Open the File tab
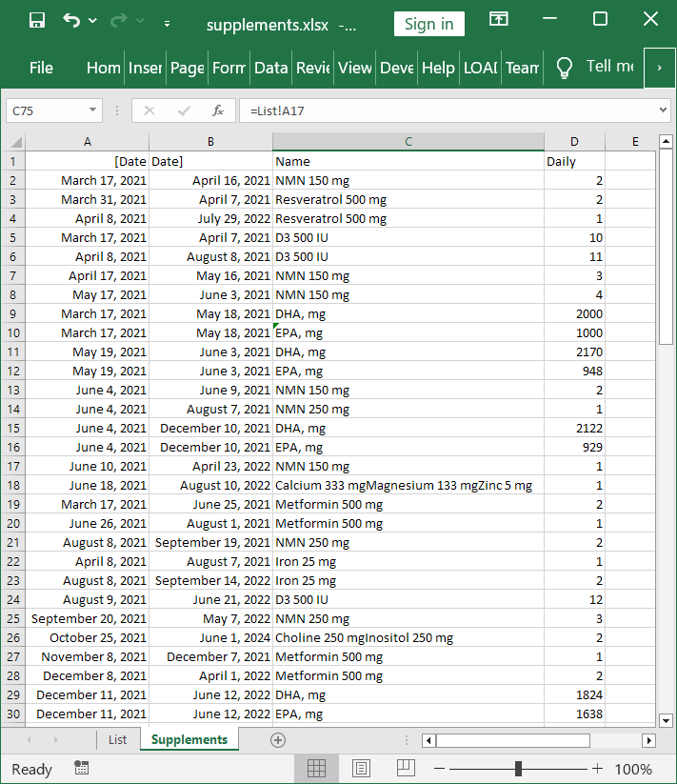Image resolution: width=677 pixels, height=784 pixels. [x=41, y=68]
